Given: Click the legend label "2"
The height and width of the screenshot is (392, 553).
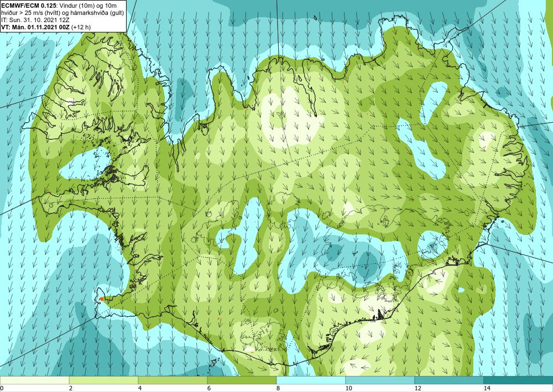Looking at the screenshot, I should [x=71, y=388].
